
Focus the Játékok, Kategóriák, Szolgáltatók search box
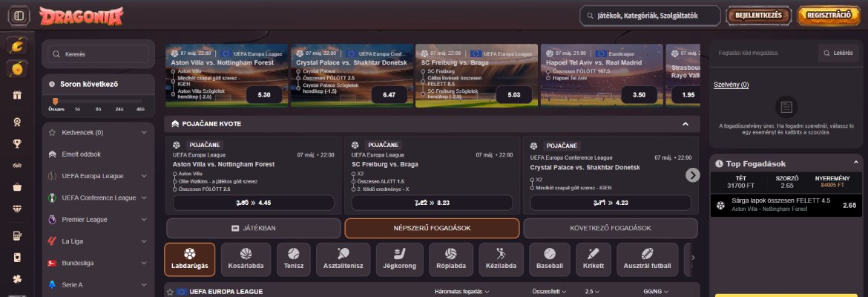(650, 16)
